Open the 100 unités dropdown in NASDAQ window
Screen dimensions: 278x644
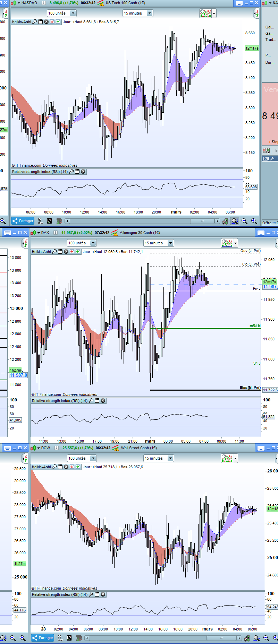tap(62, 13)
